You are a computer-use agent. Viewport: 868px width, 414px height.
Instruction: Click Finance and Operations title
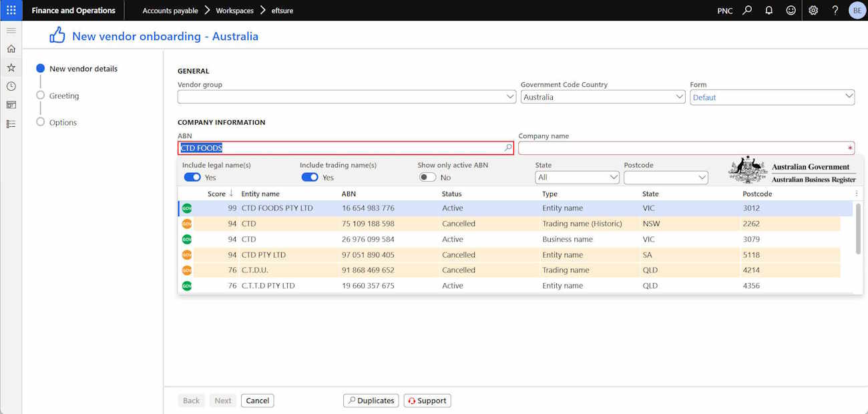click(73, 11)
